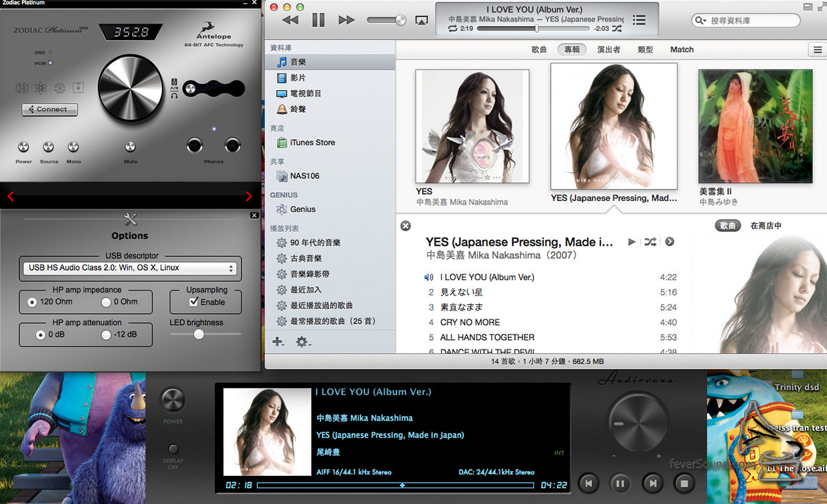Pause playback in Audirvana player
Screen dimensions: 827x504
[620, 483]
